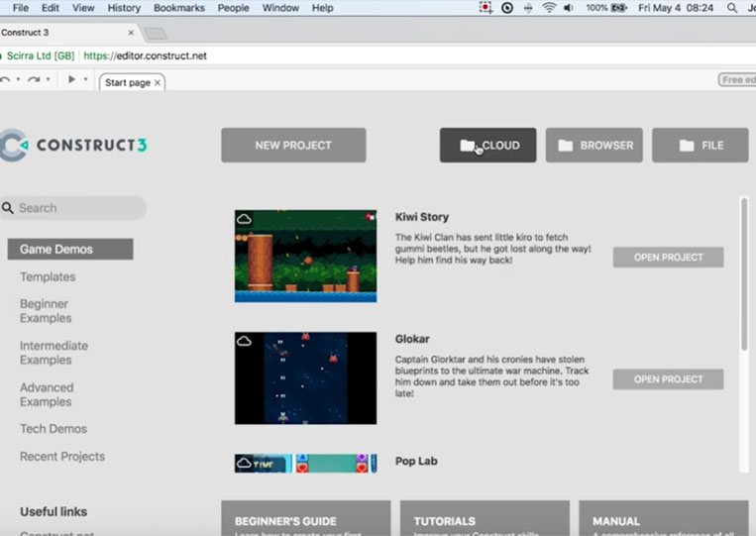Image resolution: width=756 pixels, height=536 pixels.
Task: Expand the preview options dropdown arrow
Action: (x=85, y=79)
